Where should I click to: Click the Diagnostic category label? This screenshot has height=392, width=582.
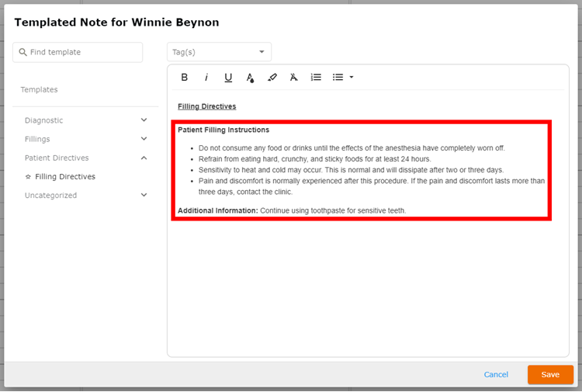click(x=43, y=120)
